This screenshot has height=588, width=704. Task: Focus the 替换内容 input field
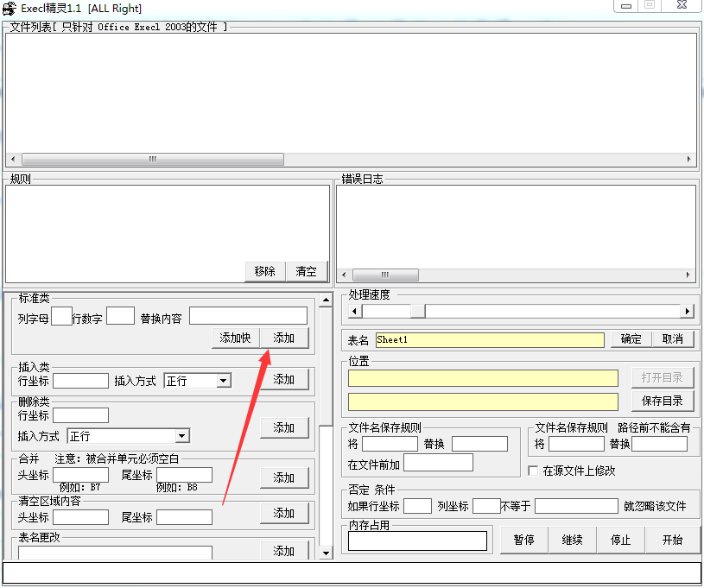[x=248, y=316]
